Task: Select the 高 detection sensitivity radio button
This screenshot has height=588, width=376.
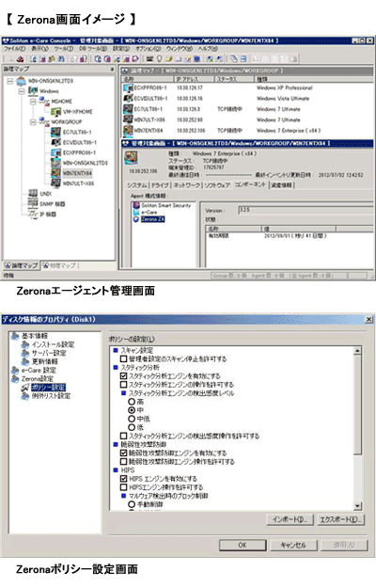Action: click(x=132, y=402)
